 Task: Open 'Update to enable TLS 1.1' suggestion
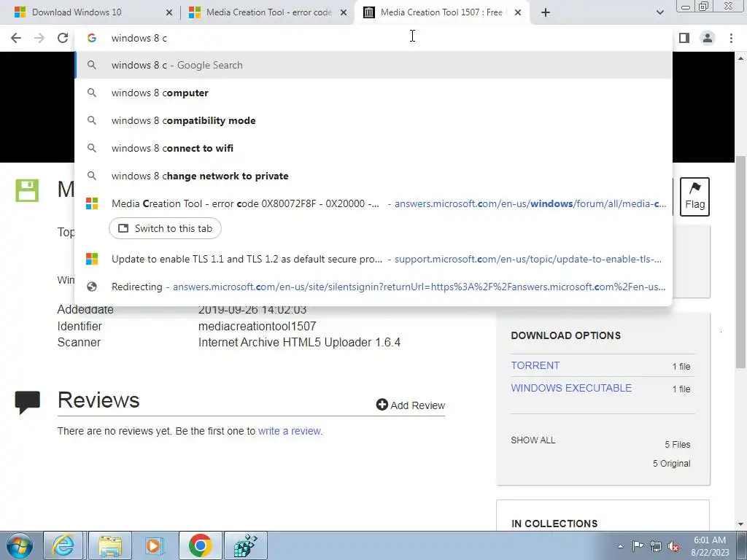point(373,259)
